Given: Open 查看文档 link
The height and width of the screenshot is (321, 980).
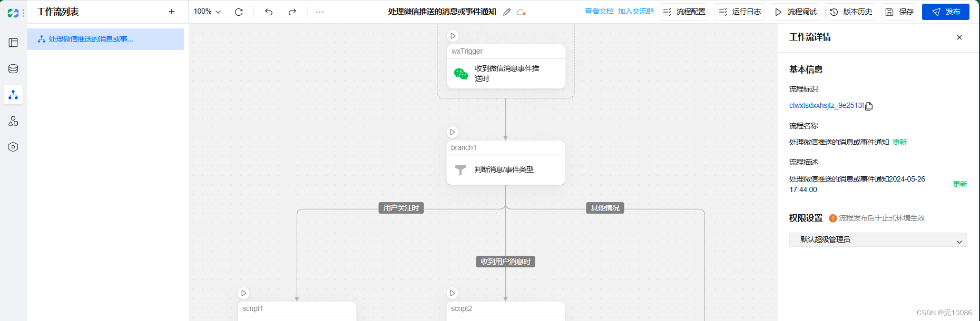Looking at the screenshot, I should click(599, 11).
